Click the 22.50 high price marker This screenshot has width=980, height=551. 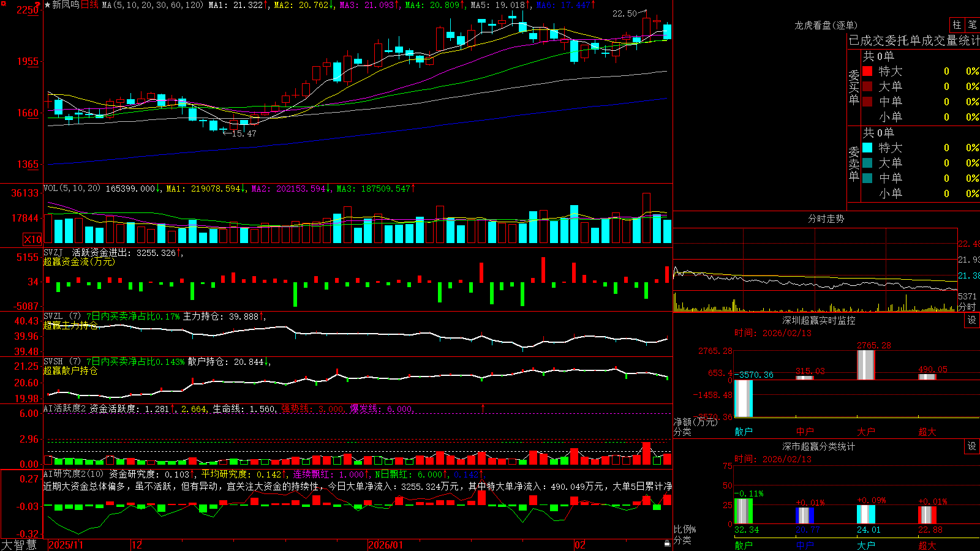pyautogui.click(x=625, y=13)
